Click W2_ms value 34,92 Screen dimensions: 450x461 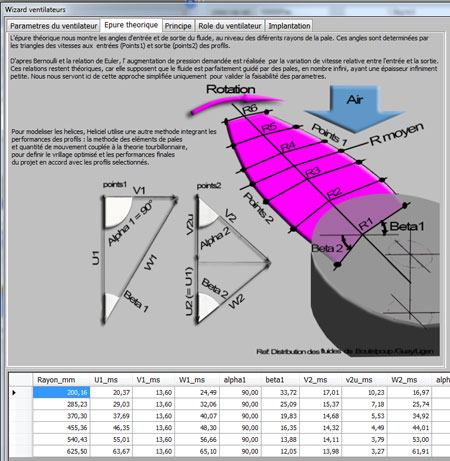click(410, 416)
